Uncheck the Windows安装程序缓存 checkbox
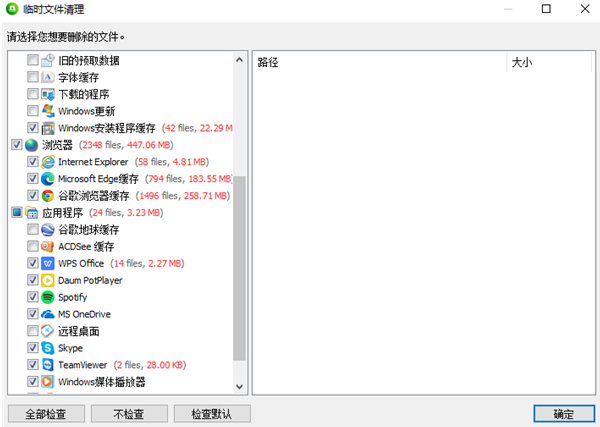 click(x=33, y=127)
